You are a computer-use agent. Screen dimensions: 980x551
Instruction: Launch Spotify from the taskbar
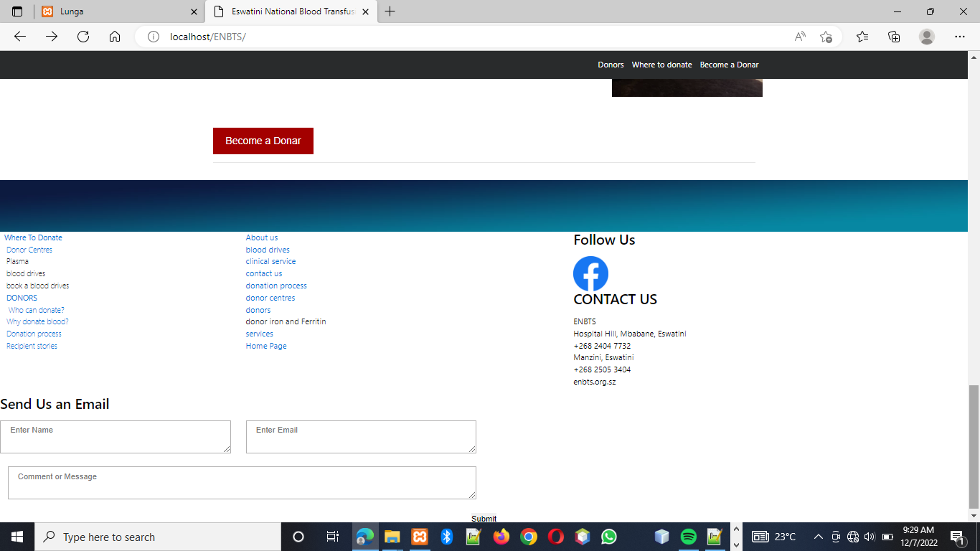pyautogui.click(x=688, y=537)
